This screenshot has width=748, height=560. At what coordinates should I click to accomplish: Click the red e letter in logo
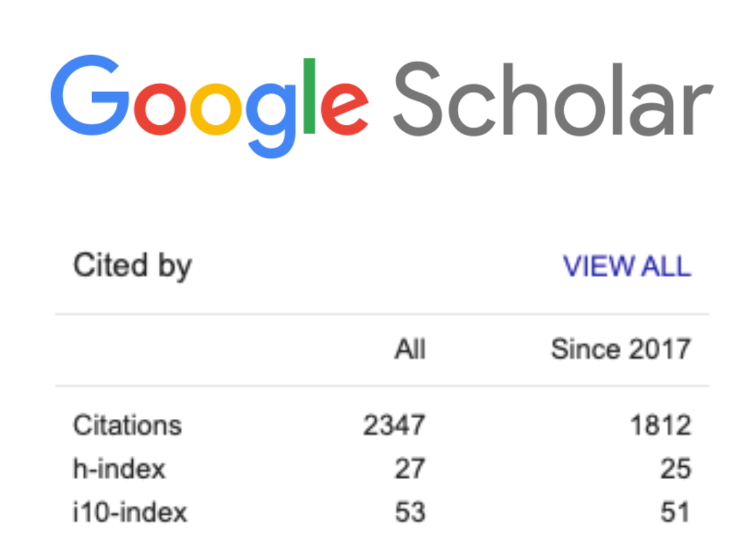[345, 109]
